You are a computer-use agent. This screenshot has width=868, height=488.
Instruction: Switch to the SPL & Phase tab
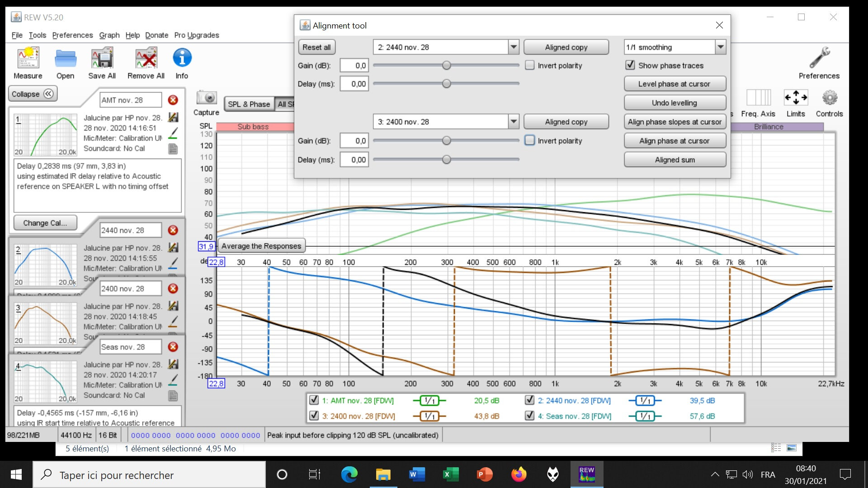(249, 104)
